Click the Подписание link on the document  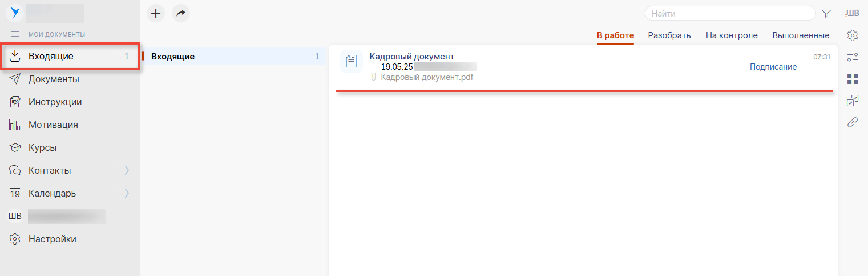[773, 67]
